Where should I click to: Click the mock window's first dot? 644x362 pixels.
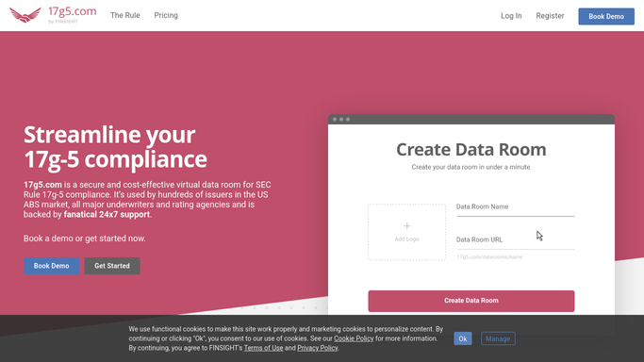tap(335, 120)
